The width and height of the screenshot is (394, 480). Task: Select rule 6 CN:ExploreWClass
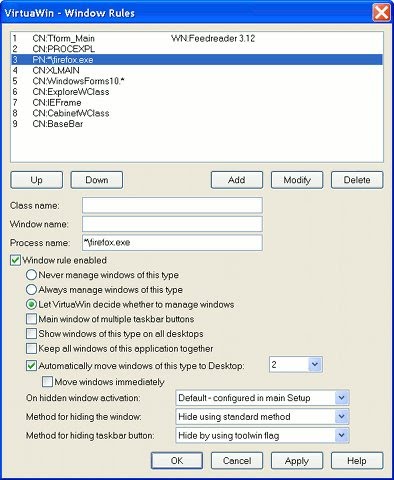[197, 92]
